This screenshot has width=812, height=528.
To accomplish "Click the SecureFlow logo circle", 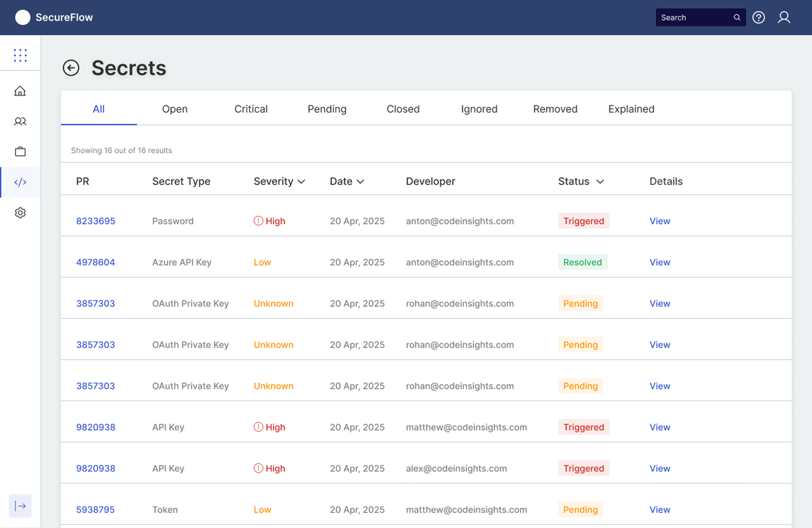I will [23, 17].
